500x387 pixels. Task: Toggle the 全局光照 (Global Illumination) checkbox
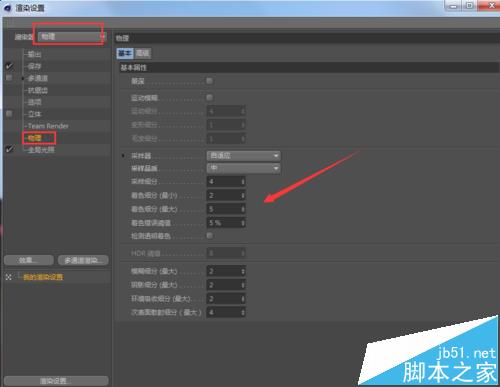[x=9, y=150]
